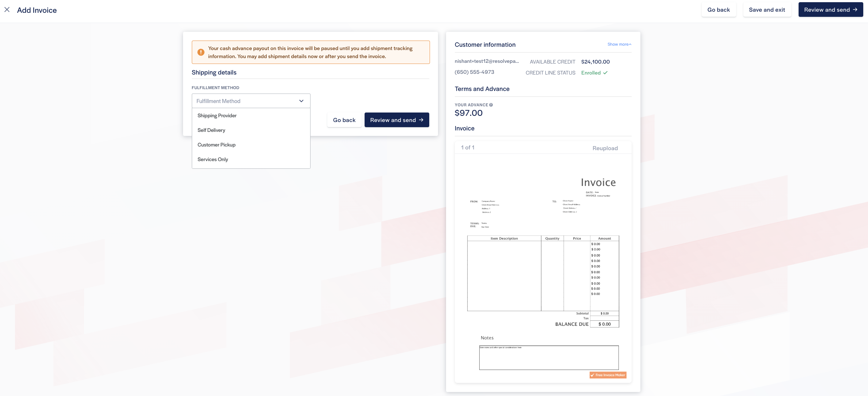Viewport: 868px width, 396px height.
Task: Expand customer info via Show more
Action: click(x=619, y=45)
